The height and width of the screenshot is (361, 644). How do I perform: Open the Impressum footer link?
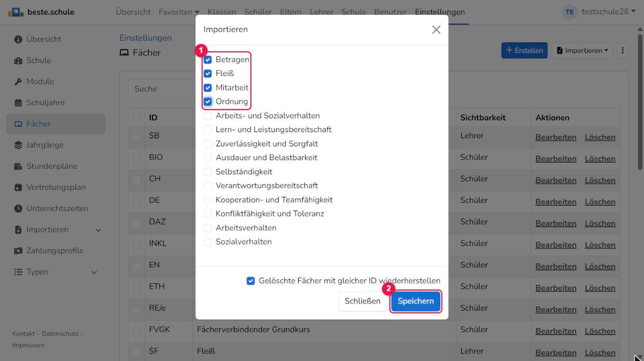(x=28, y=345)
